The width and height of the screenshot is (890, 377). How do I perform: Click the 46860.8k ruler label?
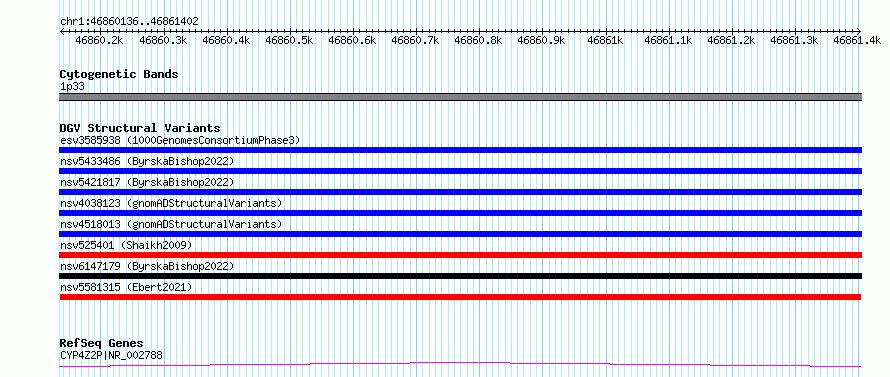click(x=479, y=40)
